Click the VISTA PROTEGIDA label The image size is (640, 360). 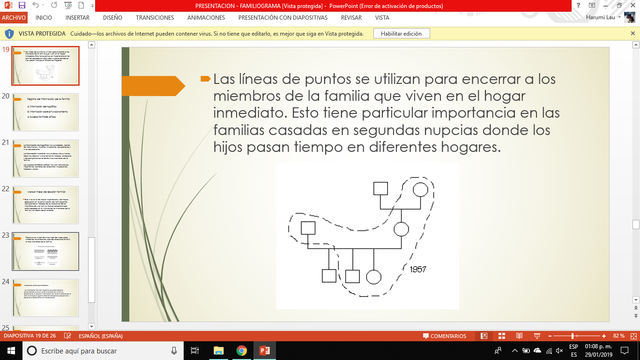coord(42,33)
